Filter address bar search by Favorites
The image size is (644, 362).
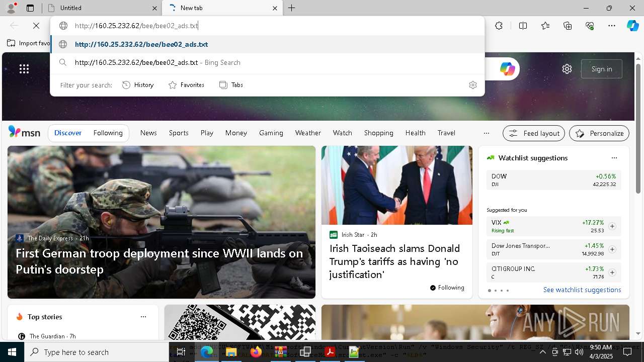(186, 85)
